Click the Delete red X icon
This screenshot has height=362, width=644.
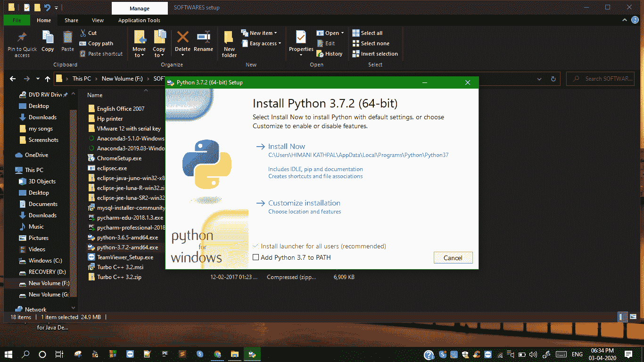click(182, 38)
